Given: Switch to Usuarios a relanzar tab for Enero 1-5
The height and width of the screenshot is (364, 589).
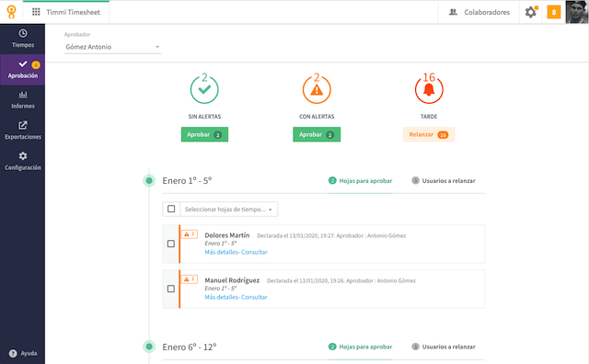Looking at the screenshot, I should 444,181.
